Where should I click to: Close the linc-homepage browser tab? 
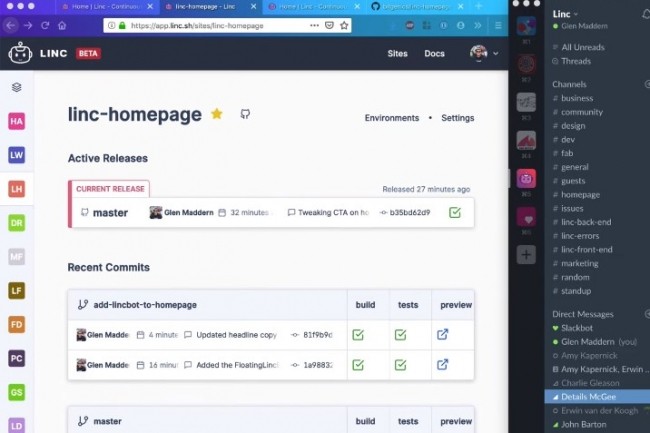(253, 7)
